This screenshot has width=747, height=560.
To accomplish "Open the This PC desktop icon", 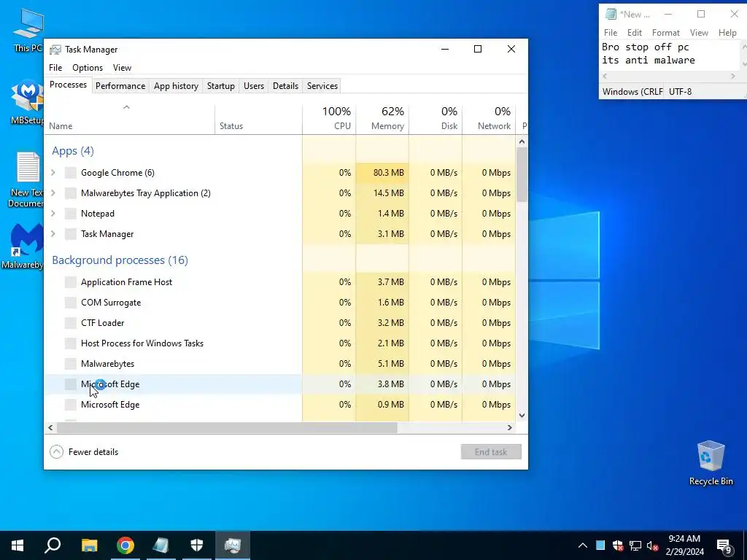I will click(28, 31).
